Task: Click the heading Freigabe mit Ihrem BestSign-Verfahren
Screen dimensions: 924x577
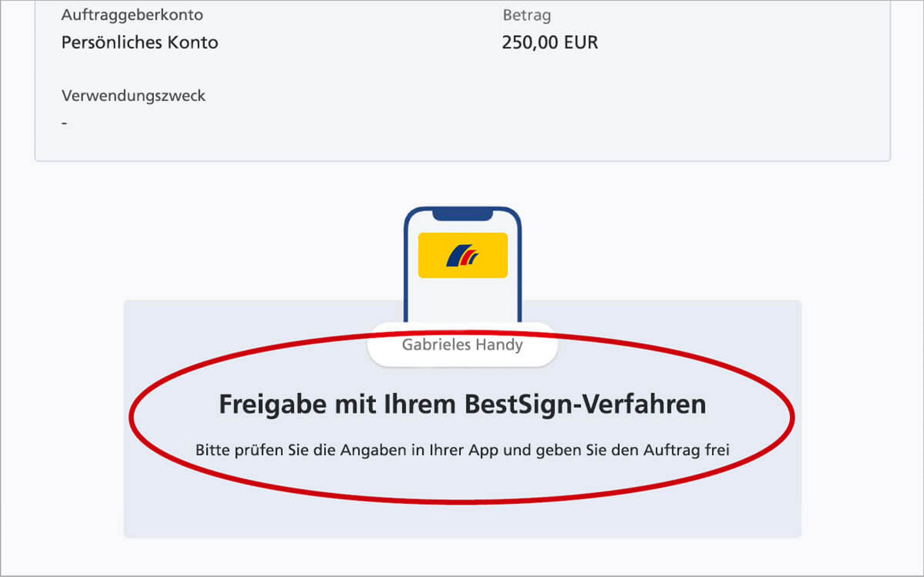Action: click(462, 404)
